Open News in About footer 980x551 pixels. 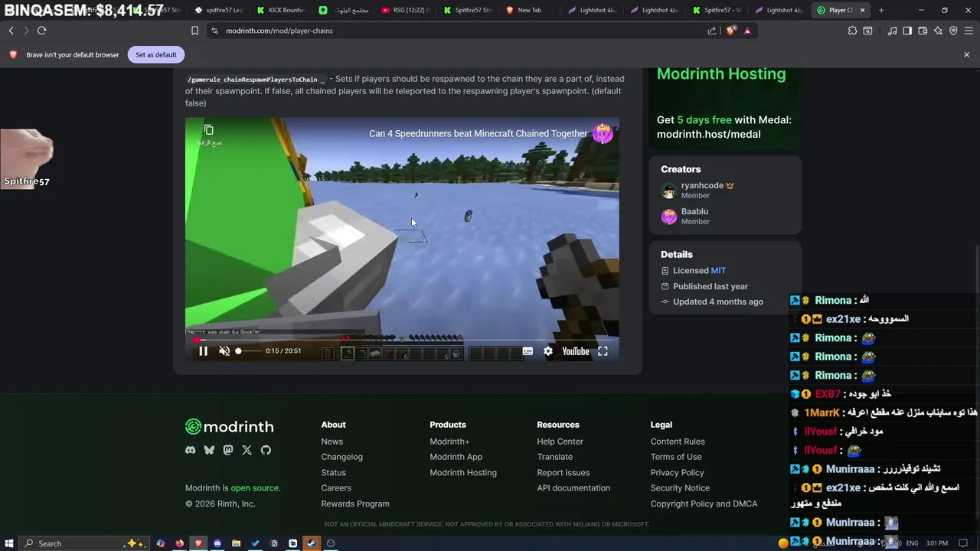(x=332, y=442)
